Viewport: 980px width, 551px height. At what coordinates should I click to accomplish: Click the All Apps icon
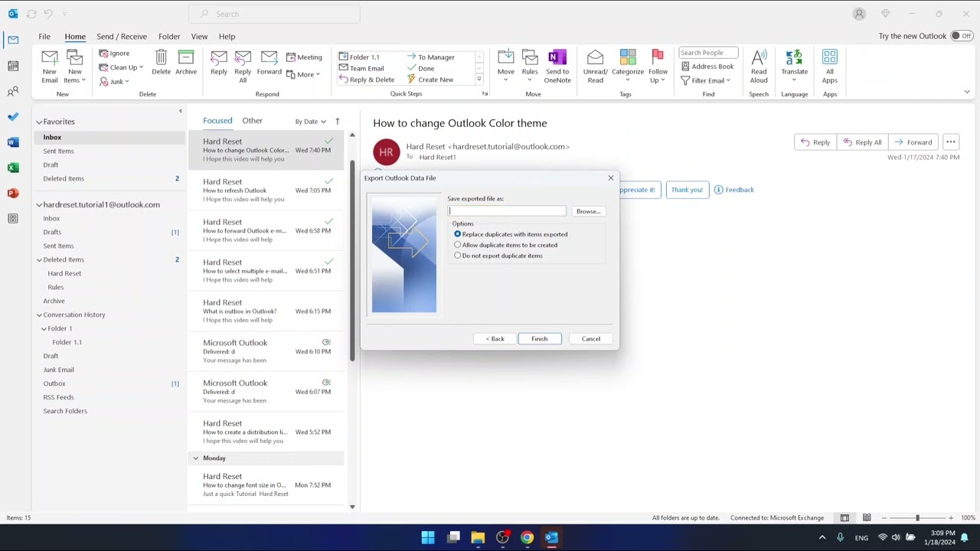click(x=830, y=58)
